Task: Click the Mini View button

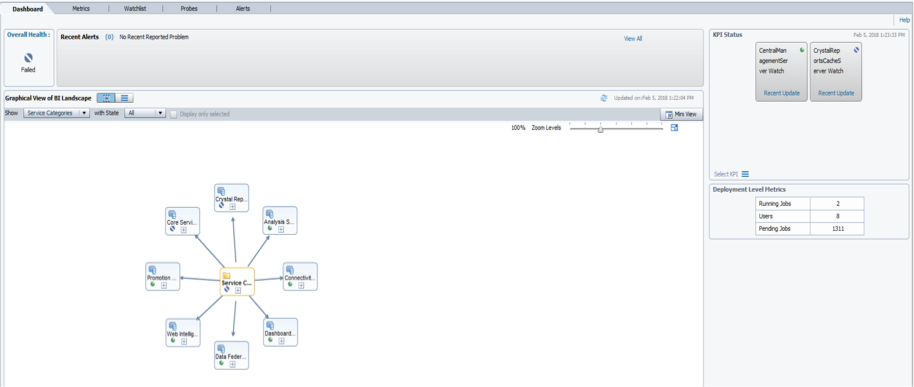Action: (x=681, y=114)
